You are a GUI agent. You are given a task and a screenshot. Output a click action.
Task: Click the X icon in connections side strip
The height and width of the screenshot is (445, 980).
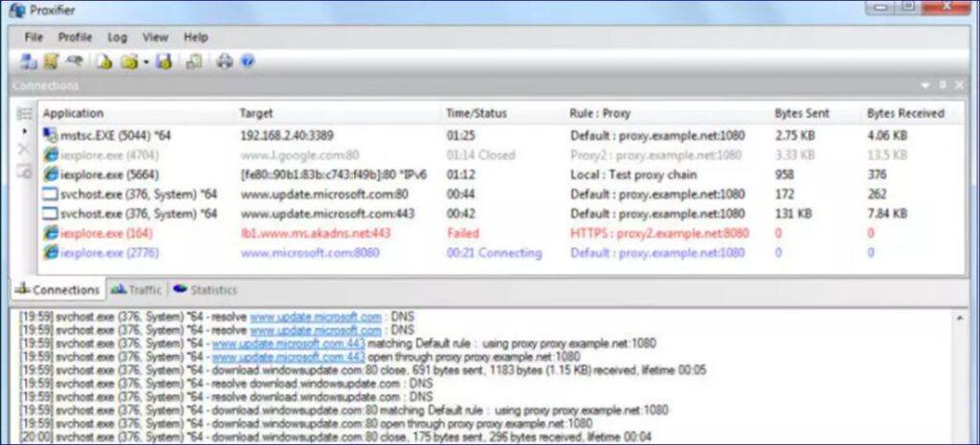coord(24,148)
